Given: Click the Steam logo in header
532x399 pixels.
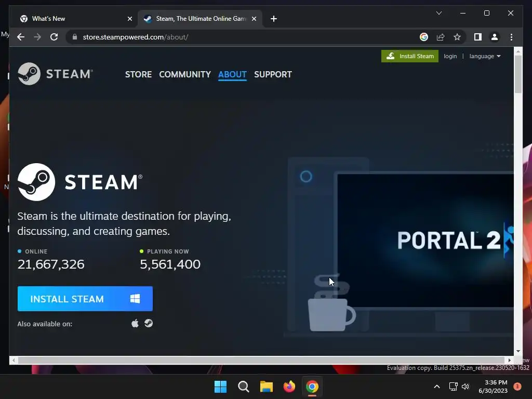Looking at the screenshot, I should click(x=55, y=74).
